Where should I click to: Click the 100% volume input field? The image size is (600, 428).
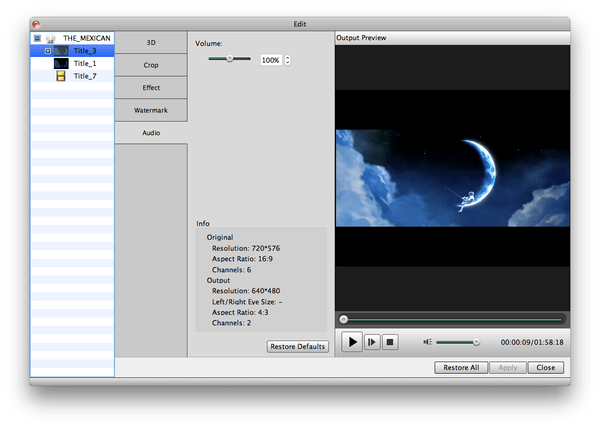271,60
